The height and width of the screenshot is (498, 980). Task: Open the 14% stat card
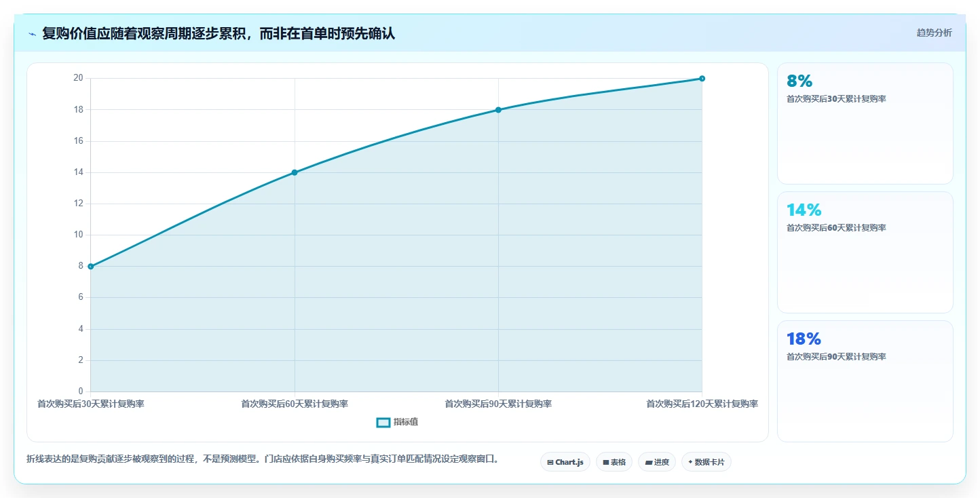tap(865, 252)
